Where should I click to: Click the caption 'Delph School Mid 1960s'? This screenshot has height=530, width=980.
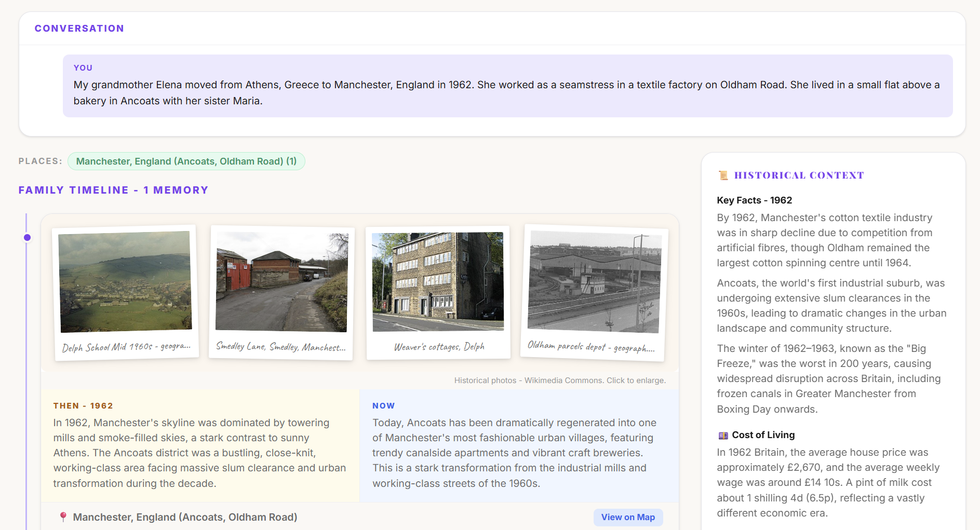(126, 347)
